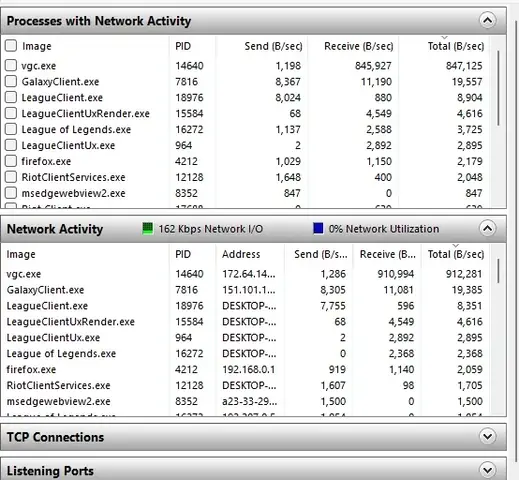Toggle the select-all Image header checkbox
Viewport: 519px width, 480px height.
11,46
